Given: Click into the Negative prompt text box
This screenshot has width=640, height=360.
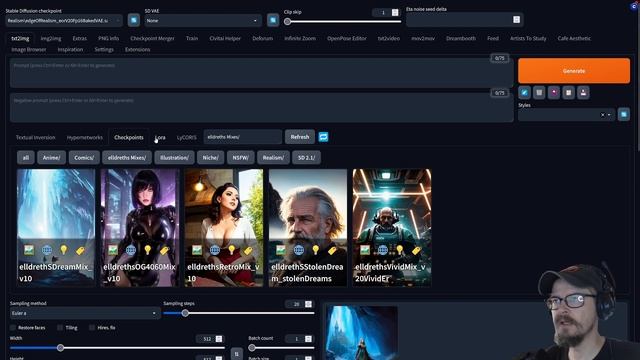Looking at the screenshot, I should tap(261, 107).
